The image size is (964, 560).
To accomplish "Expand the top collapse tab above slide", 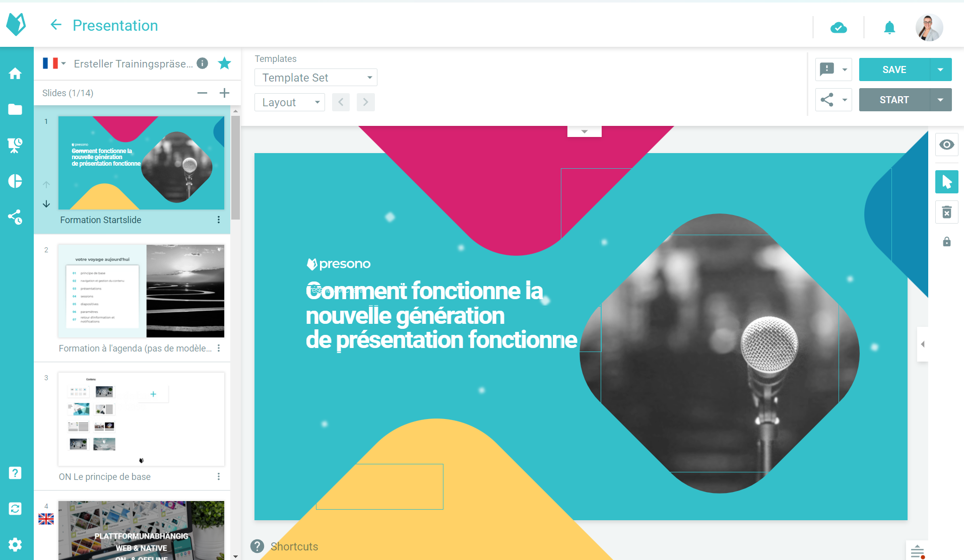I will pyautogui.click(x=585, y=131).
